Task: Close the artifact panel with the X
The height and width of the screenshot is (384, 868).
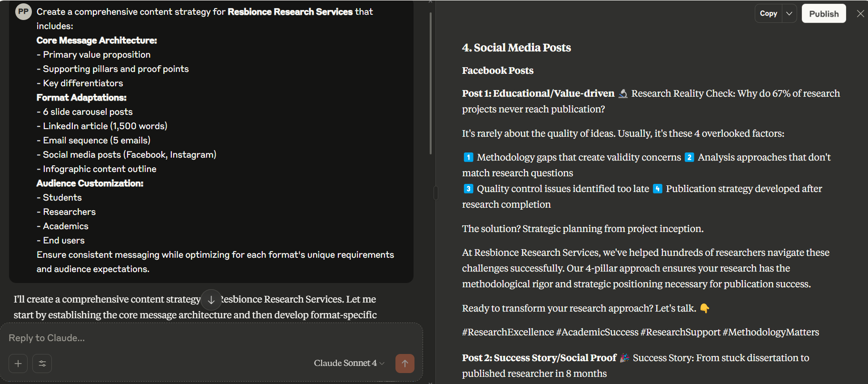Action: click(860, 14)
